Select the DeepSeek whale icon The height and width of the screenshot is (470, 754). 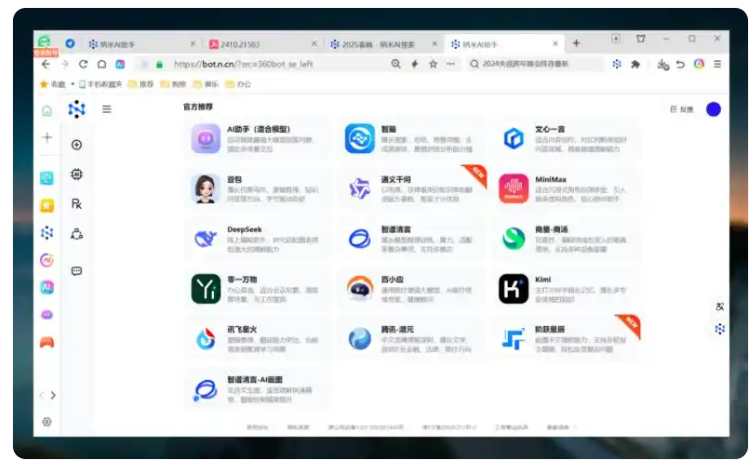(x=206, y=239)
